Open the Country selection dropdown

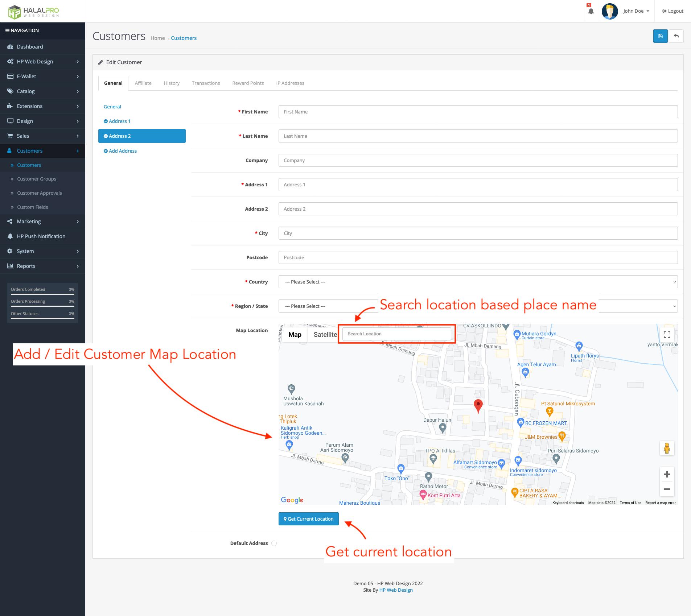(x=477, y=282)
